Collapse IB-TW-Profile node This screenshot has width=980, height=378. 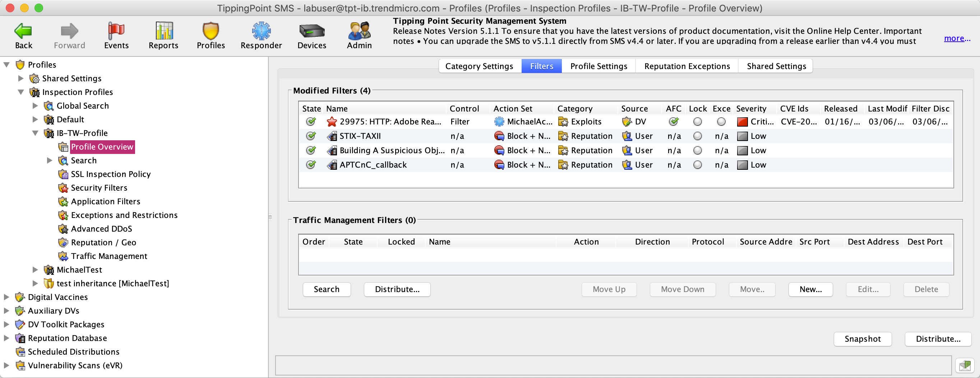pos(35,133)
